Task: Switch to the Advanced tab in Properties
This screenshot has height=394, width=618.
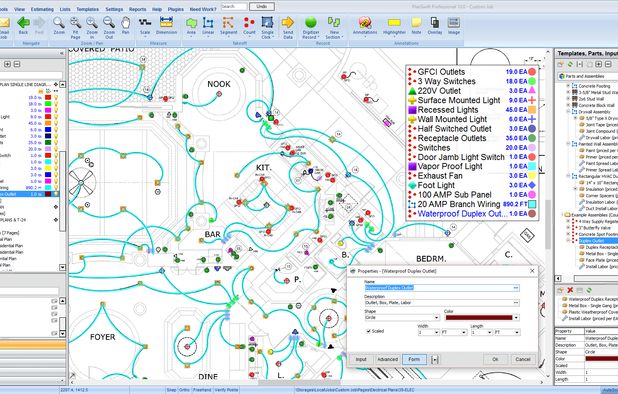Action: coord(387,359)
